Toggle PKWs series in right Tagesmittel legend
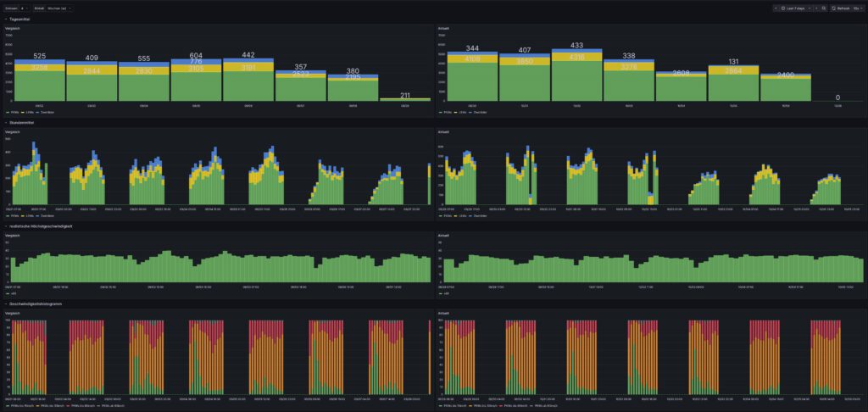The height and width of the screenshot is (412, 868). [x=444, y=111]
